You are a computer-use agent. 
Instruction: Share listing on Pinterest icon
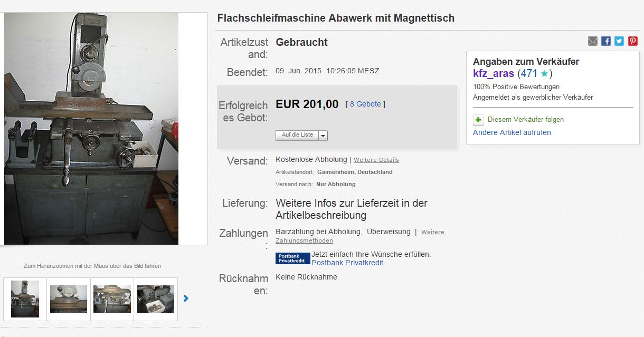[632, 41]
